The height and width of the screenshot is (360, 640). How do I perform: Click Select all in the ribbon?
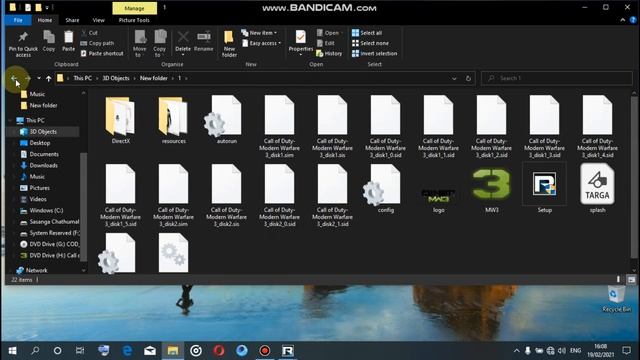coord(367,33)
